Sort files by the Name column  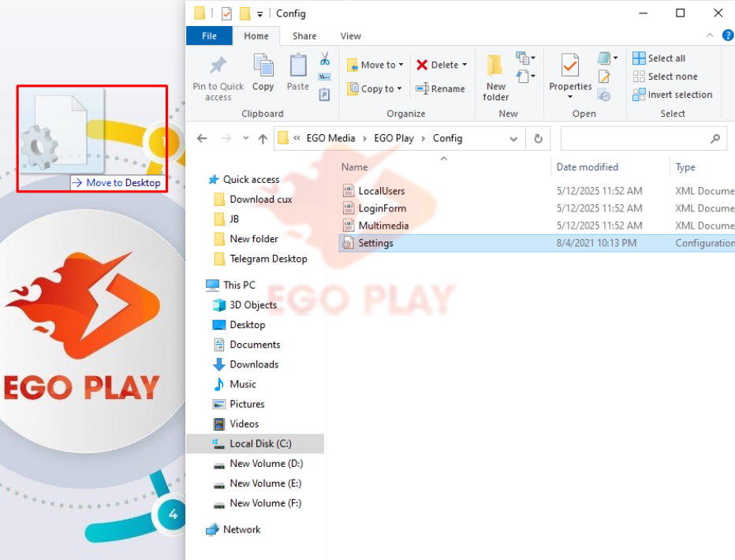[354, 167]
